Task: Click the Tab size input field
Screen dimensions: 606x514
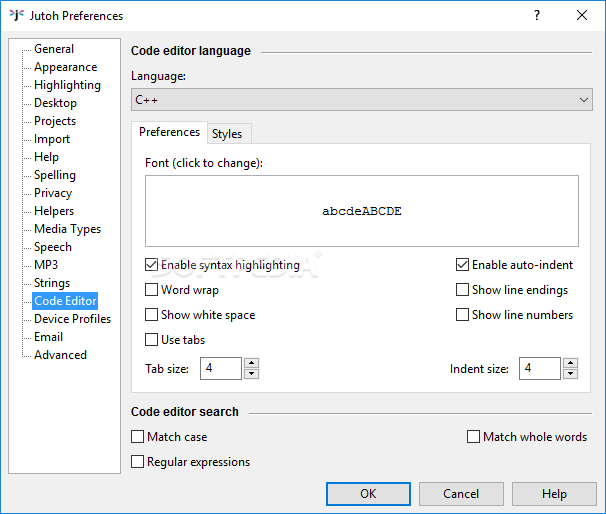Action: click(x=220, y=369)
